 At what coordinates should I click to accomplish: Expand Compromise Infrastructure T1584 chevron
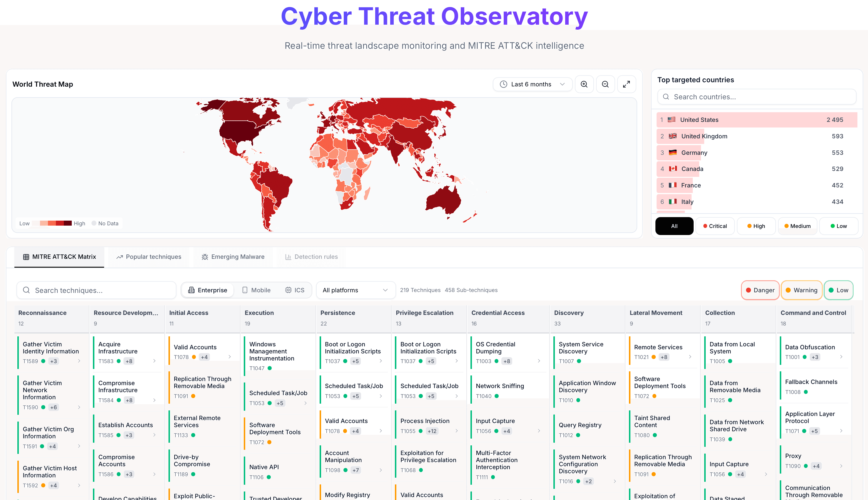click(154, 400)
